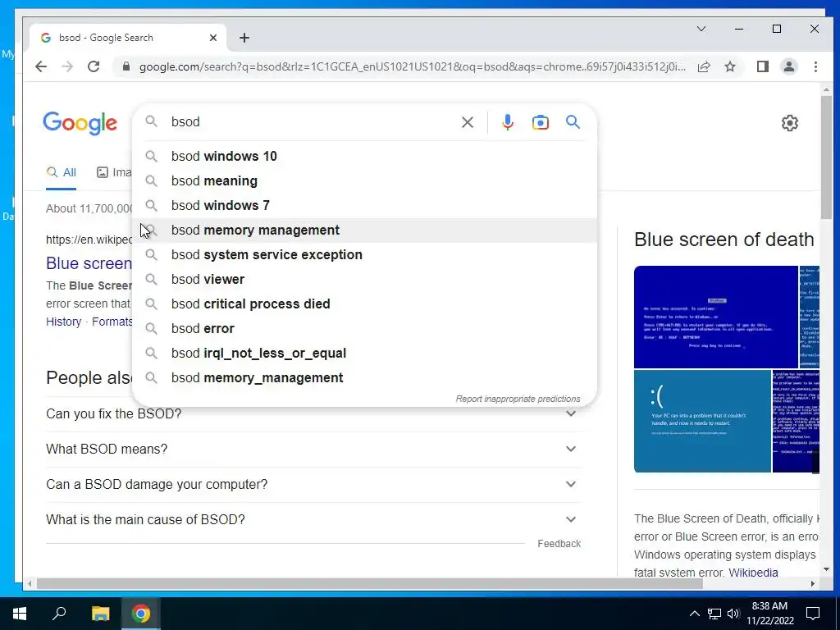Open the Chrome side panel icon
The width and height of the screenshot is (840, 630).
pyautogui.click(x=762, y=66)
